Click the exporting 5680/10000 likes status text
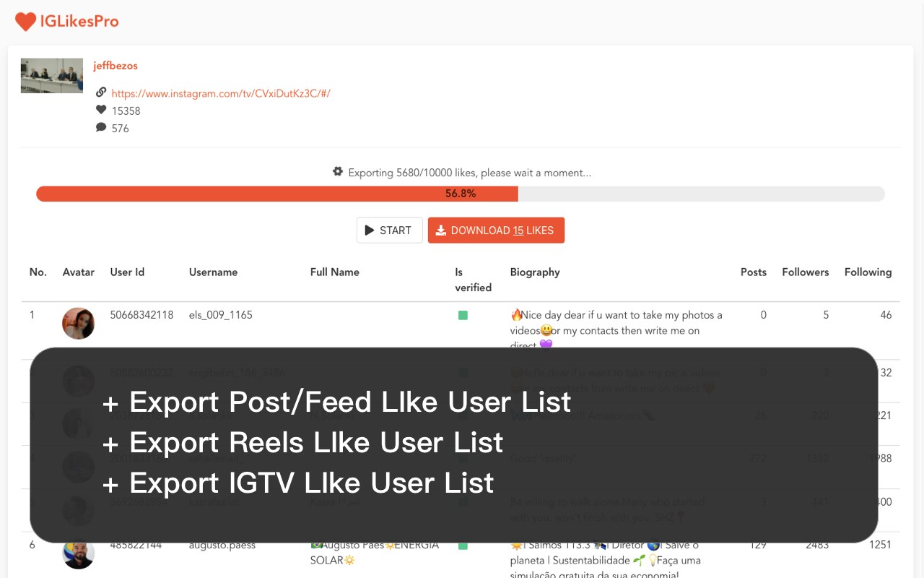The width and height of the screenshot is (924, 578). tap(470, 173)
